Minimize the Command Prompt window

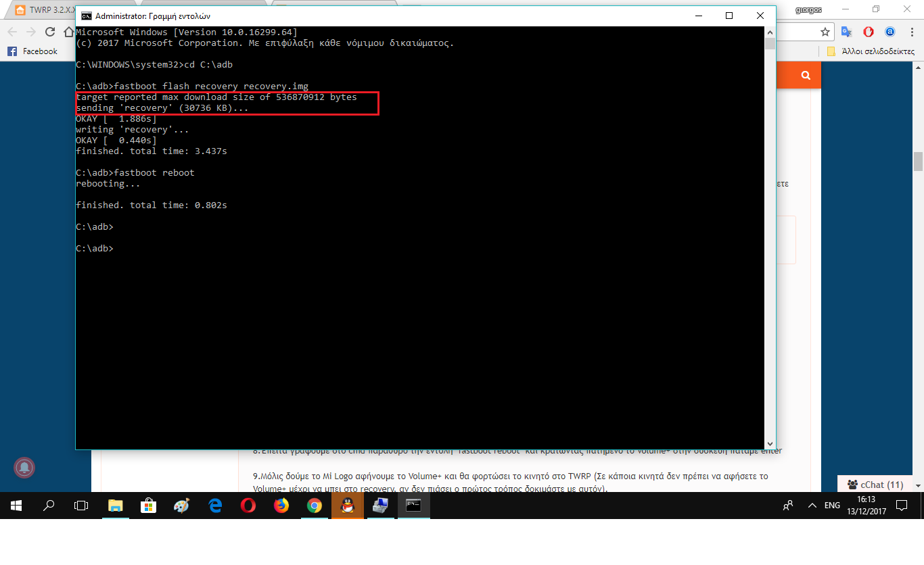tap(698, 16)
